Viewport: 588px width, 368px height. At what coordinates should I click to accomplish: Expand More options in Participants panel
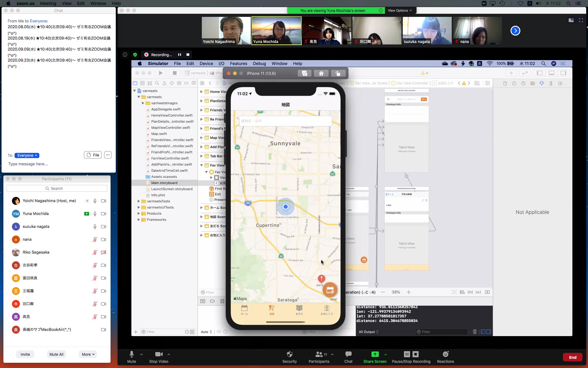88,354
